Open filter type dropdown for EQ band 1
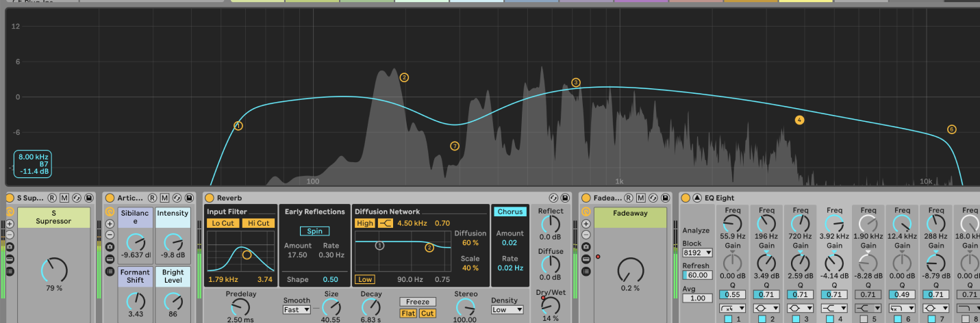Image resolution: width=980 pixels, height=323 pixels. pyautogui.click(x=732, y=309)
